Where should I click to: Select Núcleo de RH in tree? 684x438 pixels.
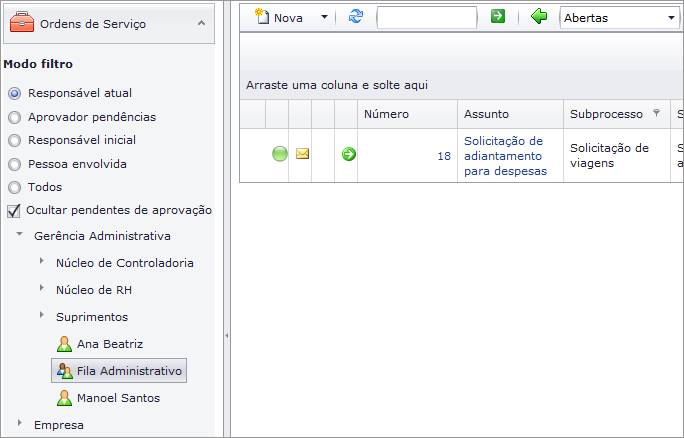[x=94, y=290]
